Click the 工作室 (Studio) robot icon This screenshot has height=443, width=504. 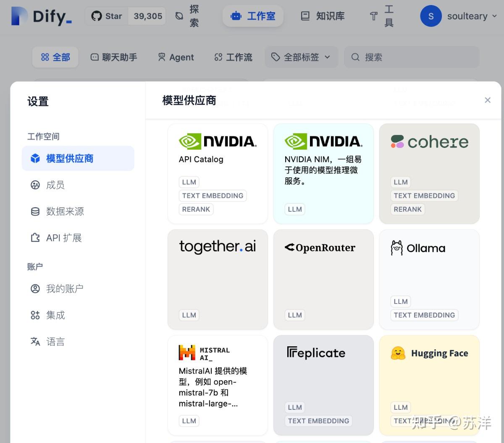tap(236, 16)
